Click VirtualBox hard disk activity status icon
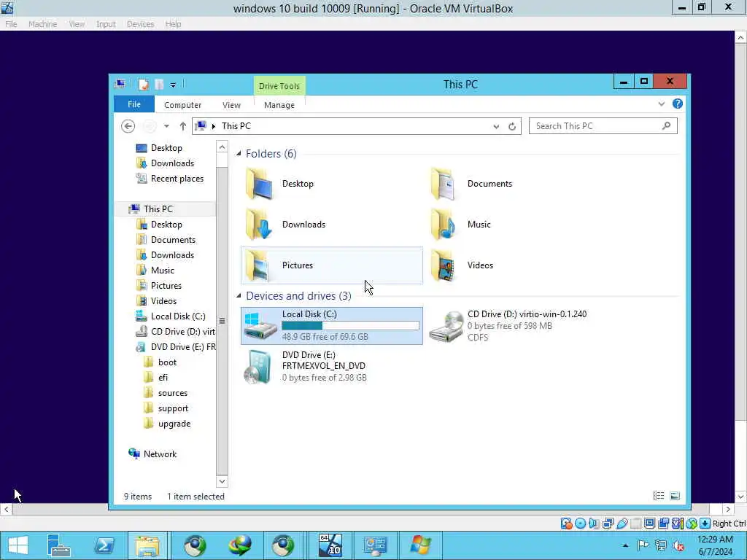Image resolution: width=747 pixels, height=560 pixels. [566, 524]
